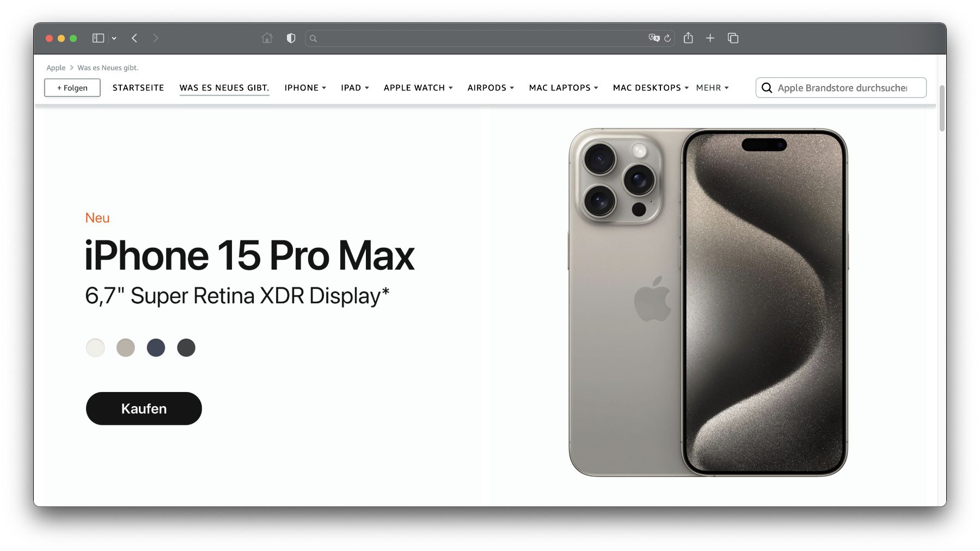The image size is (980, 551).
Task: Show the tab overview icon
Action: pyautogui.click(x=733, y=38)
